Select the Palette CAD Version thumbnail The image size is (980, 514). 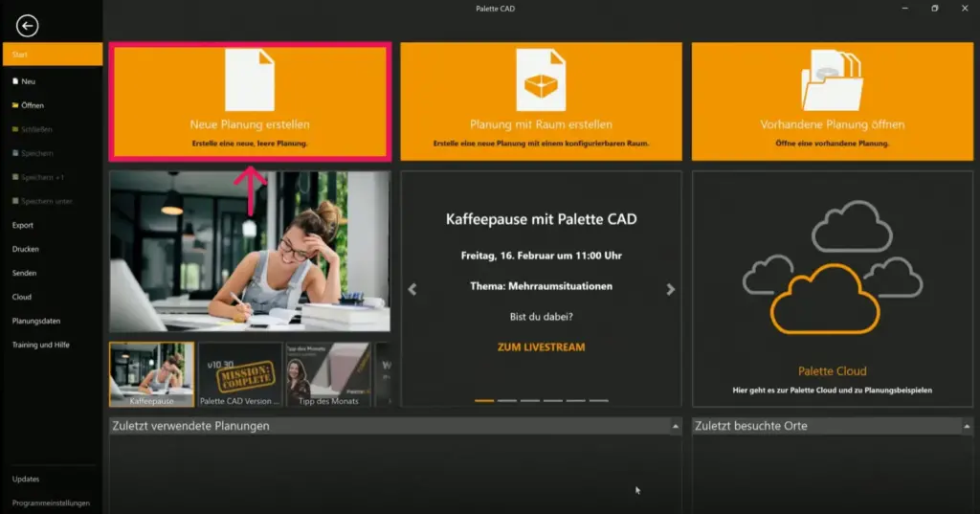tap(240, 374)
